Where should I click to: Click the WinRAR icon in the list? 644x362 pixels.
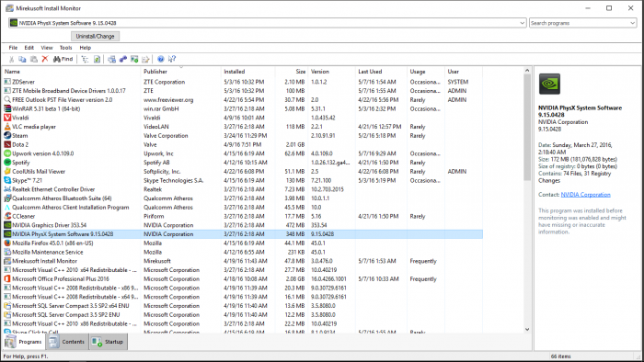point(7,108)
